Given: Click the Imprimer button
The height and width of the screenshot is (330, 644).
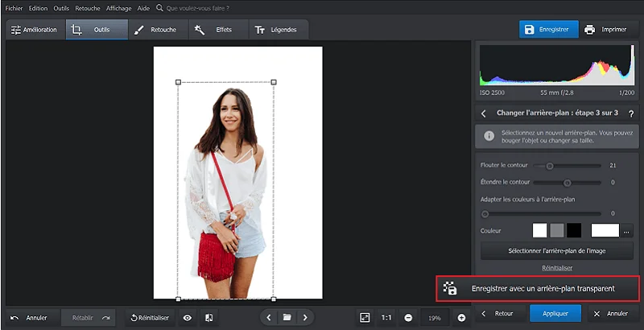Looking at the screenshot, I should tap(609, 30).
